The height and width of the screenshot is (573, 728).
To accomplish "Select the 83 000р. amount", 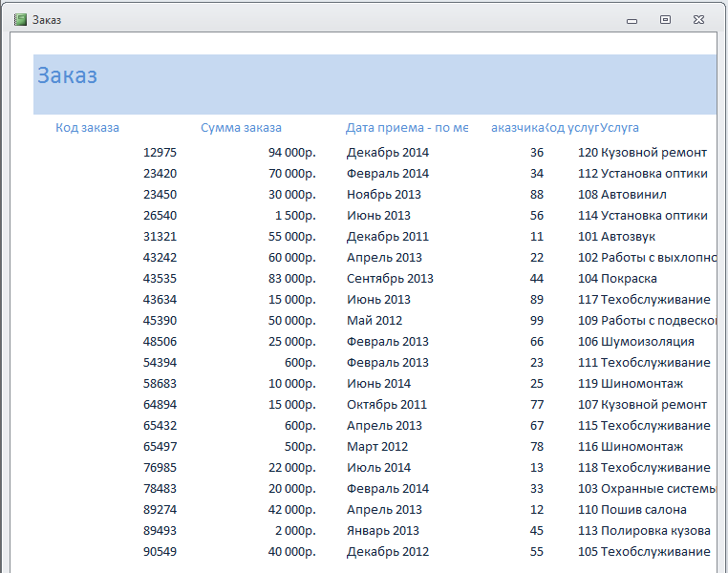I will click(292, 278).
